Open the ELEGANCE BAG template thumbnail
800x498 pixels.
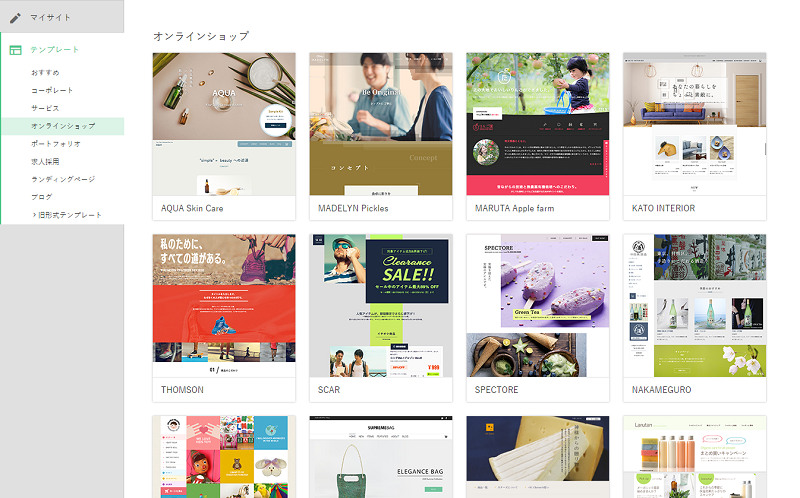(x=381, y=457)
